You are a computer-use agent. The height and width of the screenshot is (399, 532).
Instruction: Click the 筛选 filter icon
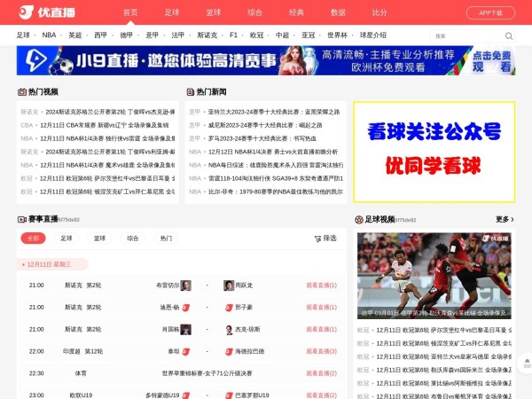(317, 239)
